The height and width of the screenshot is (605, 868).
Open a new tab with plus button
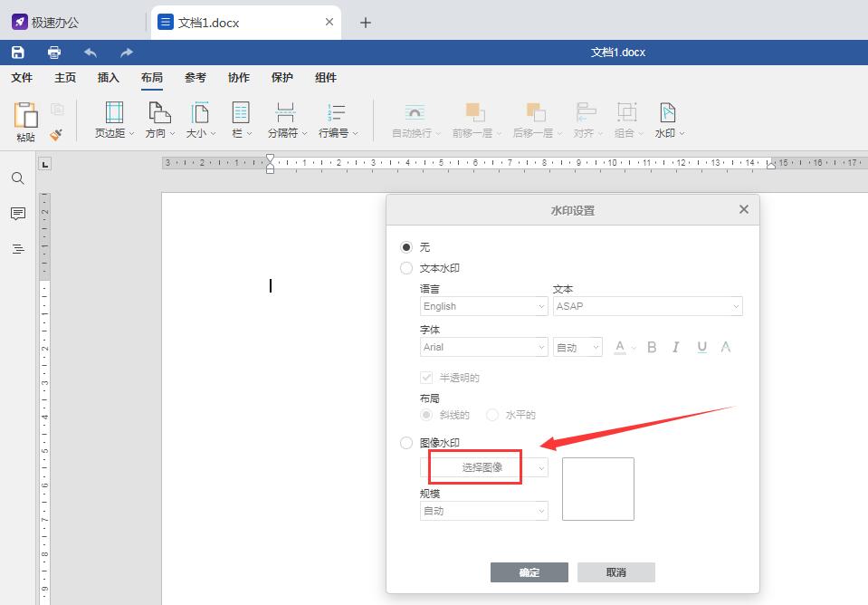coord(366,23)
